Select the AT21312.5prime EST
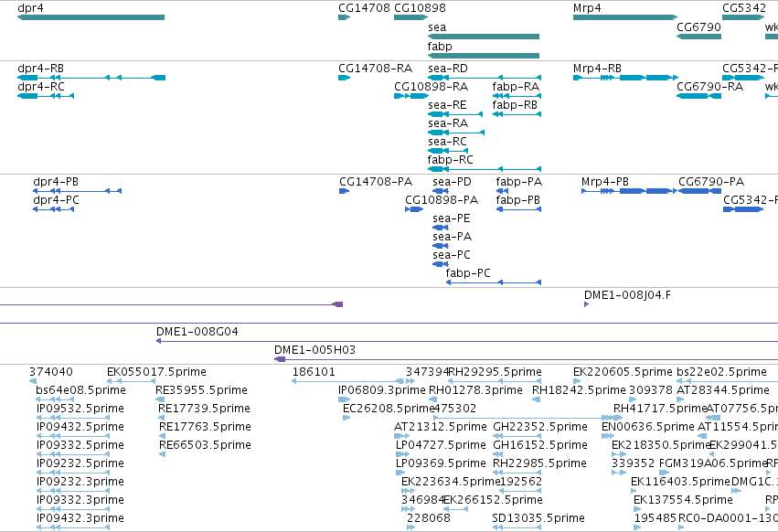Screen dimensions: 778x532 [402, 436]
